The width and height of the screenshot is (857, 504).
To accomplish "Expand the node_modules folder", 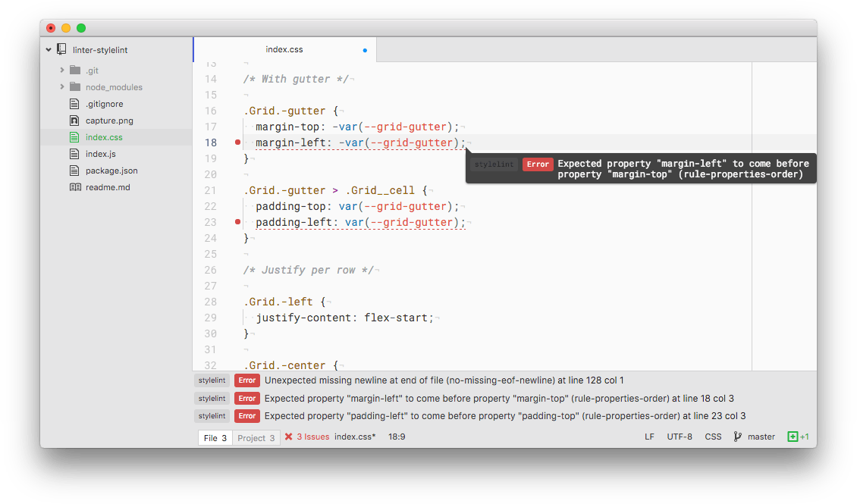I will point(64,86).
